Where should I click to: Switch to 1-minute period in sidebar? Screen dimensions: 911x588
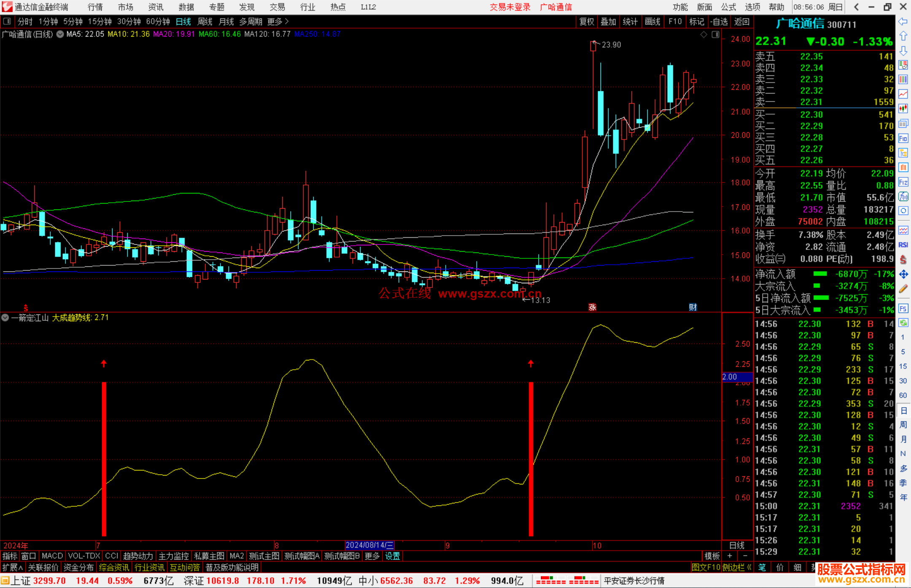point(903,337)
